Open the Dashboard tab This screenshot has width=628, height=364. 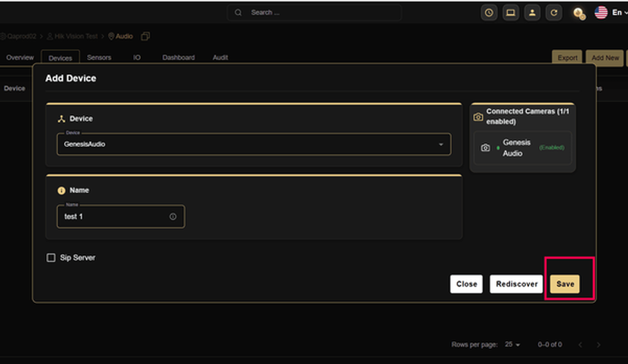(x=179, y=58)
